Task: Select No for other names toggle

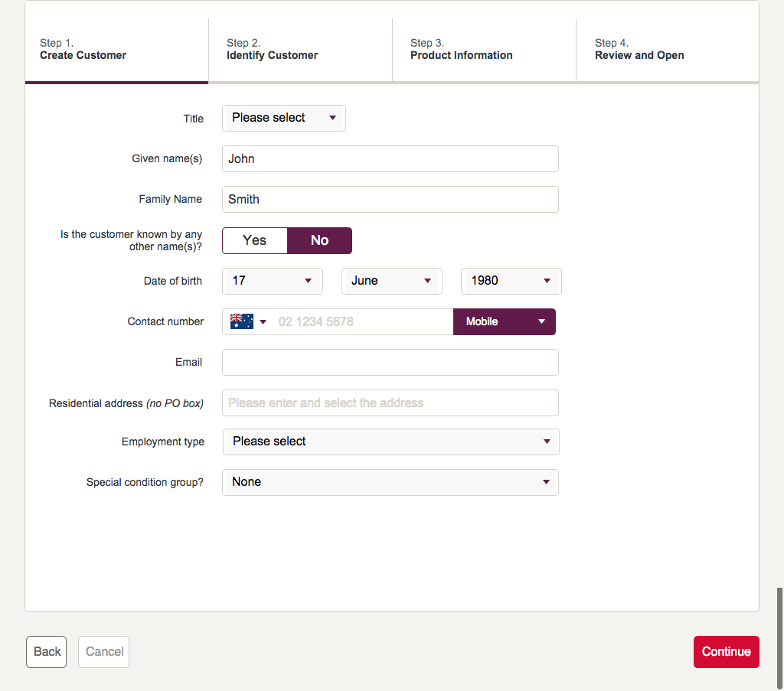Action: 319,240
